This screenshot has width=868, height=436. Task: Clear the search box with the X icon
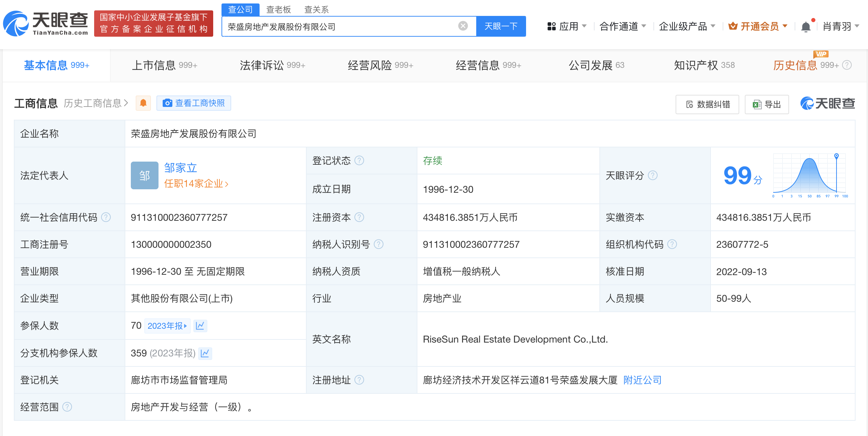pos(463,26)
